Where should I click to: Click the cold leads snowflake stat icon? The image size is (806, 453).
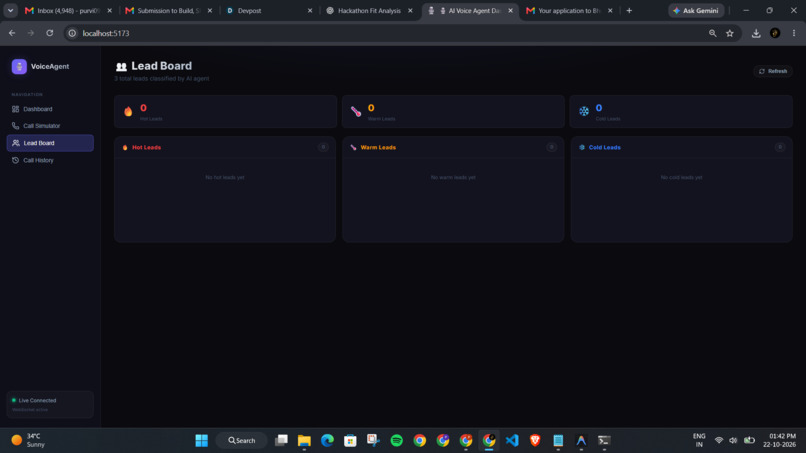(x=584, y=111)
